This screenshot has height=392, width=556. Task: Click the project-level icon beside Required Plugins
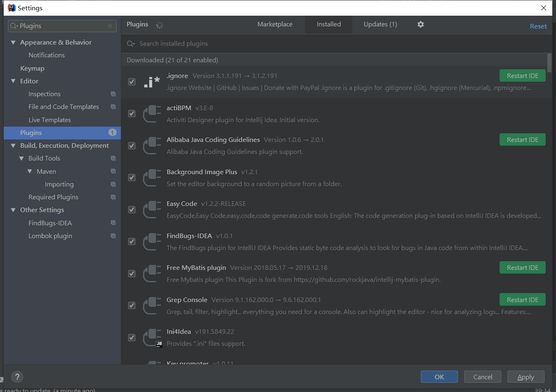(x=113, y=197)
